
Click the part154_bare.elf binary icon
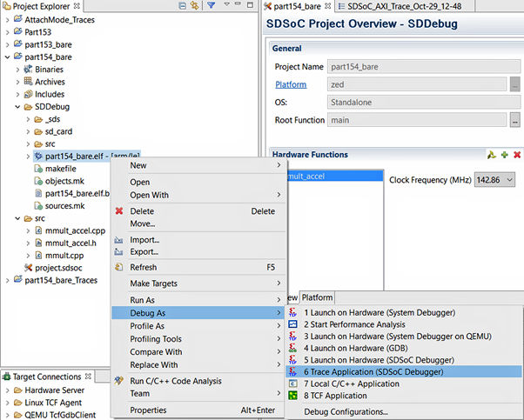[39, 156]
